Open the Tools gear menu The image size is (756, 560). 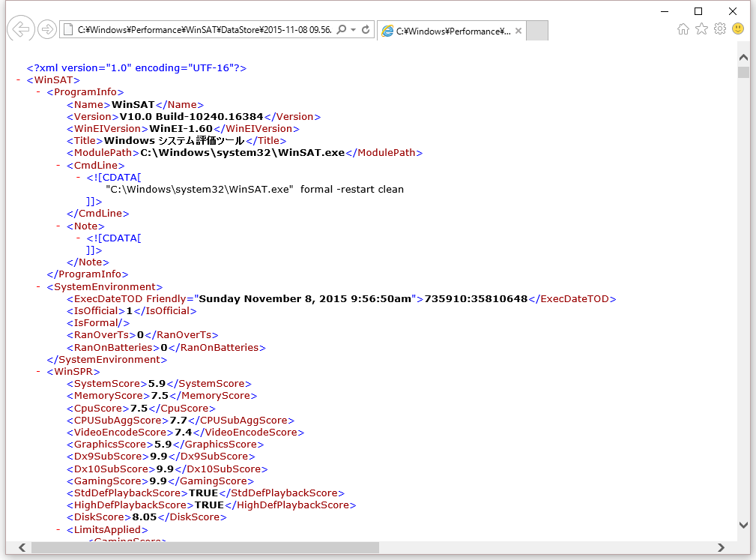(x=720, y=29)
